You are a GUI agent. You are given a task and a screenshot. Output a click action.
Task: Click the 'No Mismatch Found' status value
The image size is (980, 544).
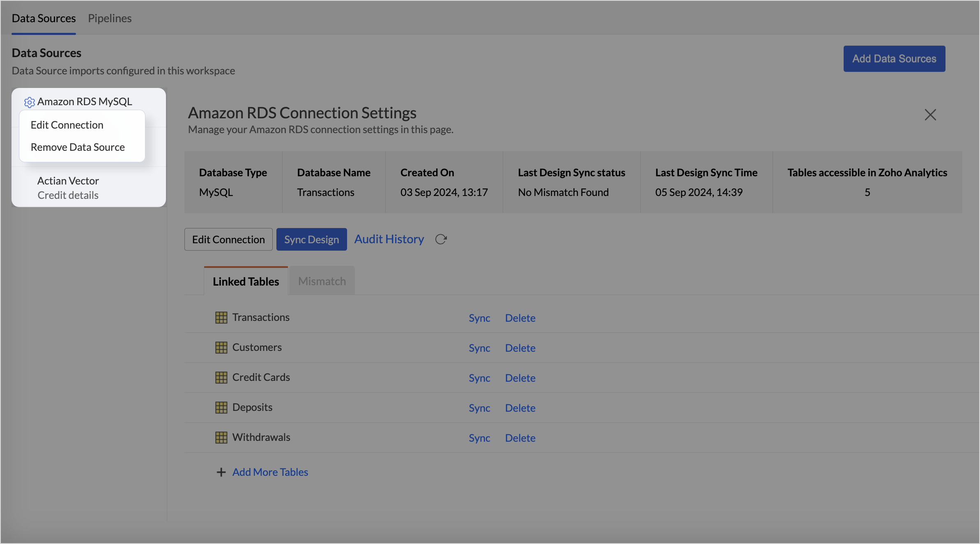tap(563, 192)
